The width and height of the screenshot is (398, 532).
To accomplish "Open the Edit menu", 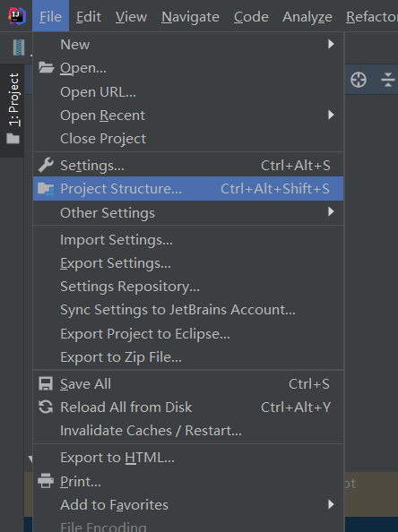I will pos(89,17).
